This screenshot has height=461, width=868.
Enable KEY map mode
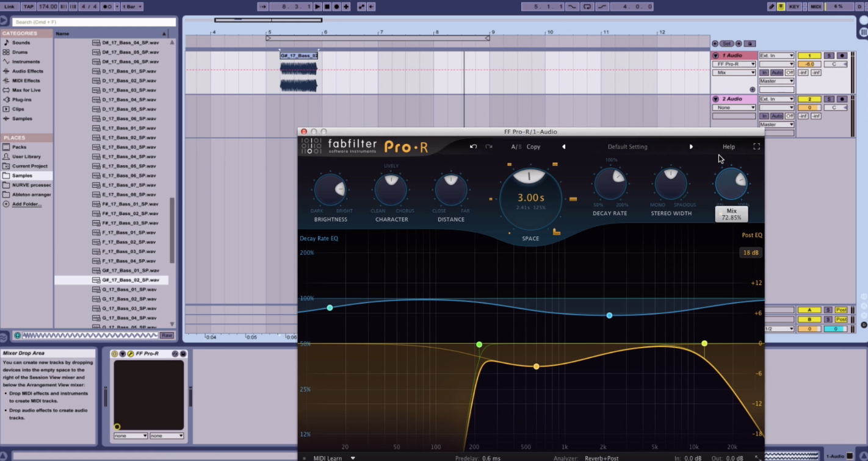coord(794,7)
